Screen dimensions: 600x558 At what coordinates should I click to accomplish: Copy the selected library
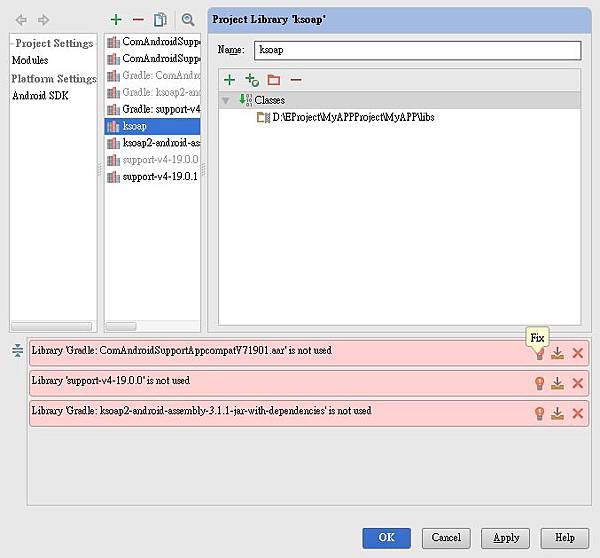pos(160,20)
